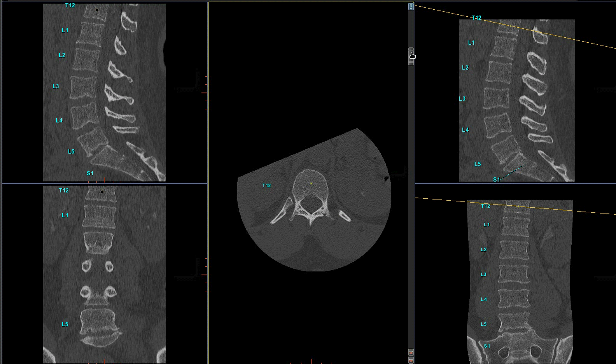Viewport: 616px width, 364px height.
Task: Click the small handle below the scrollbar thumb
Action: [x=411, y=64]
